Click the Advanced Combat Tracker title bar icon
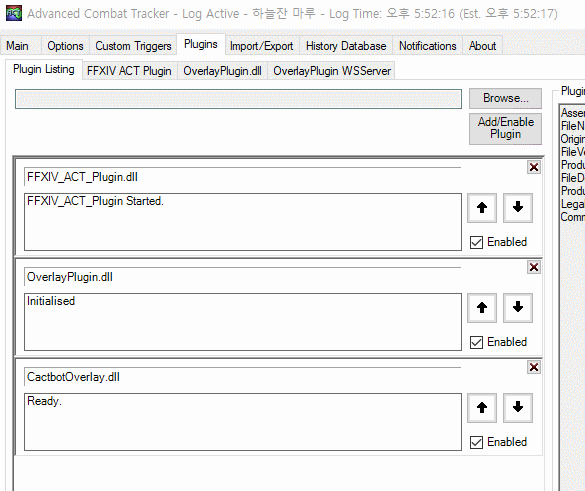Screen dimensions: 585x491 point(14,14)
